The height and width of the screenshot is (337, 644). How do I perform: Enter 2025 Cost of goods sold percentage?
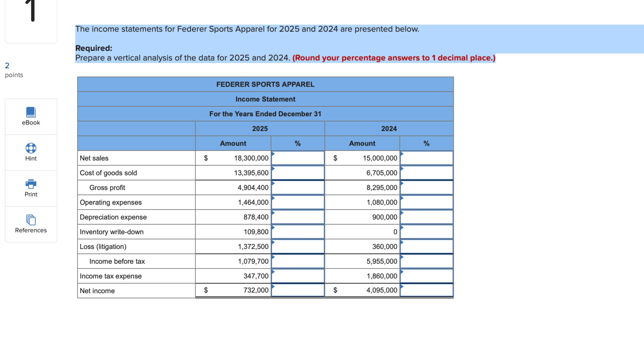coord(298,173)
